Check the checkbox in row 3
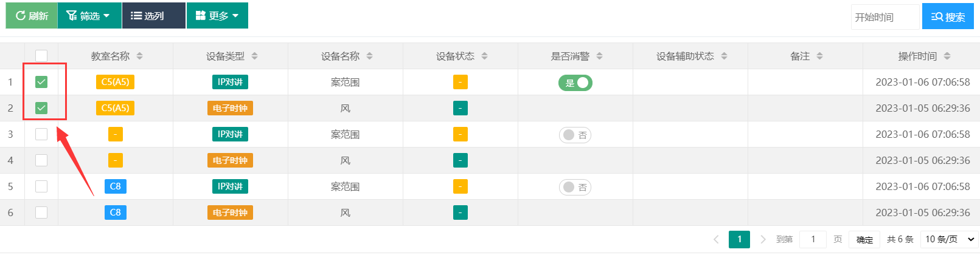 tap(41, 134)
